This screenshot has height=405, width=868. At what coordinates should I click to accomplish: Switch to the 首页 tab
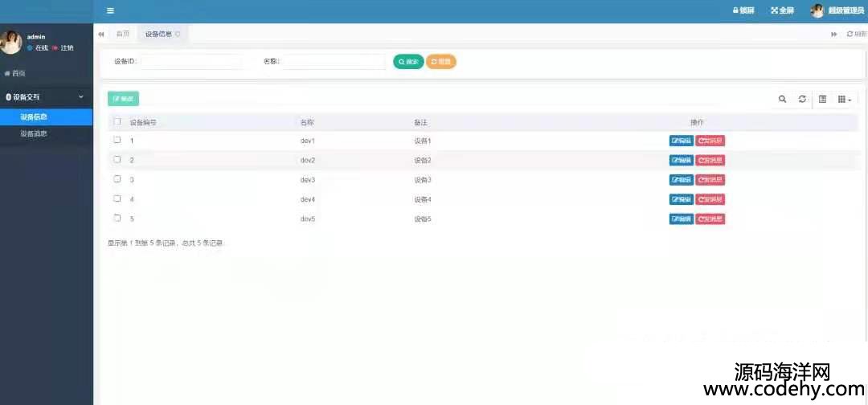coord(122,34)
